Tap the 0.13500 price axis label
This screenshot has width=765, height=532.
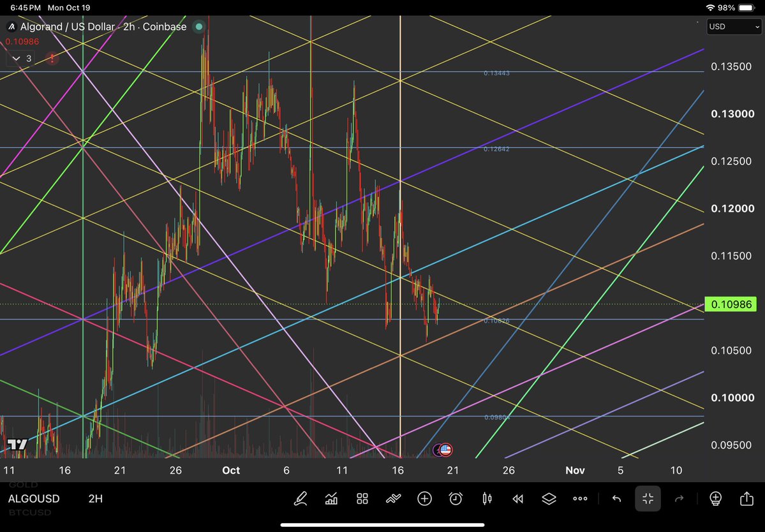pyautogui.click(x=731, y=66)
